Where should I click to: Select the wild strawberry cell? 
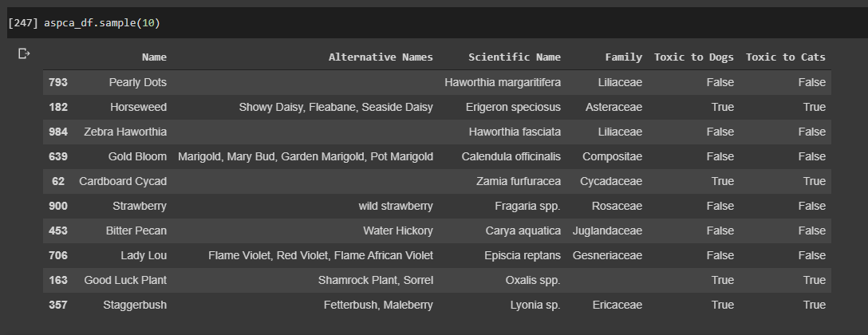click(396, 206)
